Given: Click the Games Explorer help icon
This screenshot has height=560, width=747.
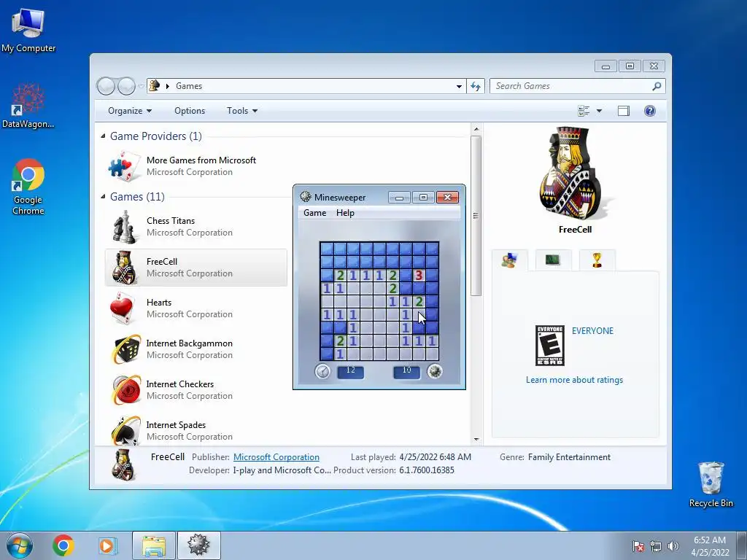Looking at the screenshot, I should 649,111.
